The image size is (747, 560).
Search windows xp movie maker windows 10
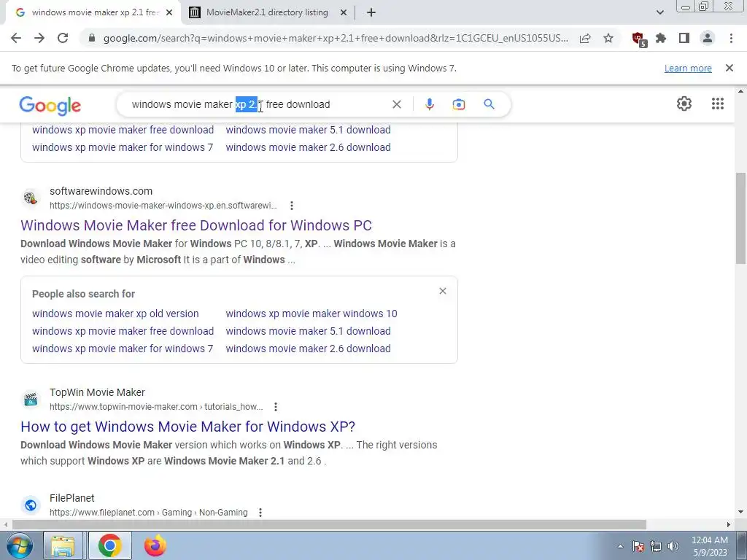[x=311, y=314]
